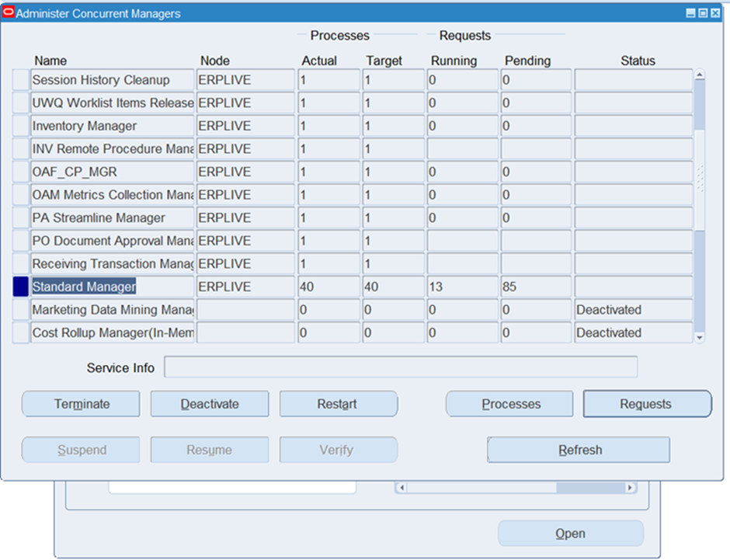The image size is (730, 560).
Task: Click the Standard Manager name field
Action: click(112, 287)
